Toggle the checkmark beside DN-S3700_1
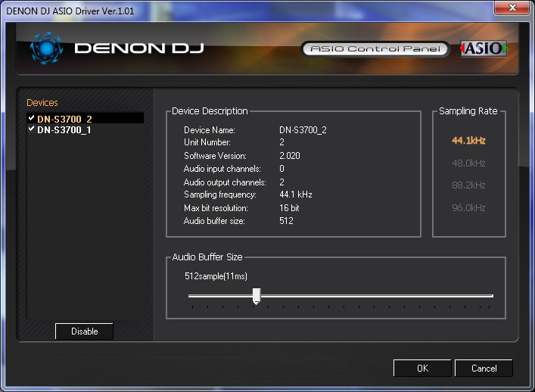The height and width of the screenshot is (392, 535). point(31,129)
